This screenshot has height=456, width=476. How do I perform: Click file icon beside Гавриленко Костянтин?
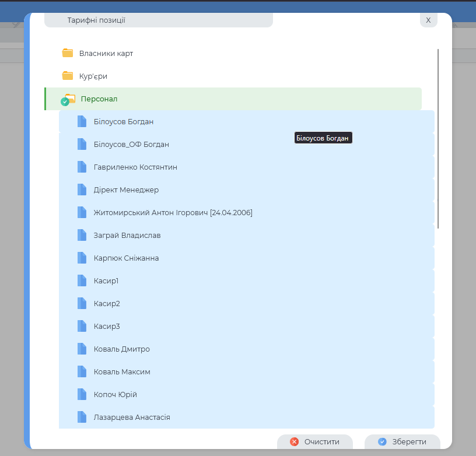click(x=82, y=167)
